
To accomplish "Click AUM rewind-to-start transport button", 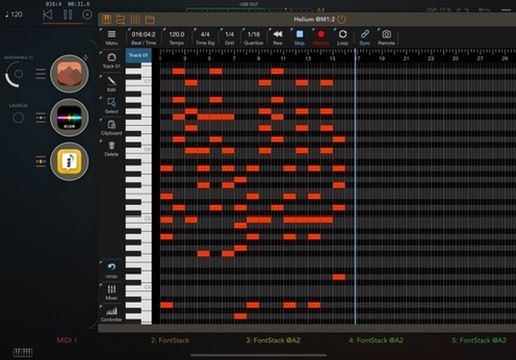I will [48, 15].
